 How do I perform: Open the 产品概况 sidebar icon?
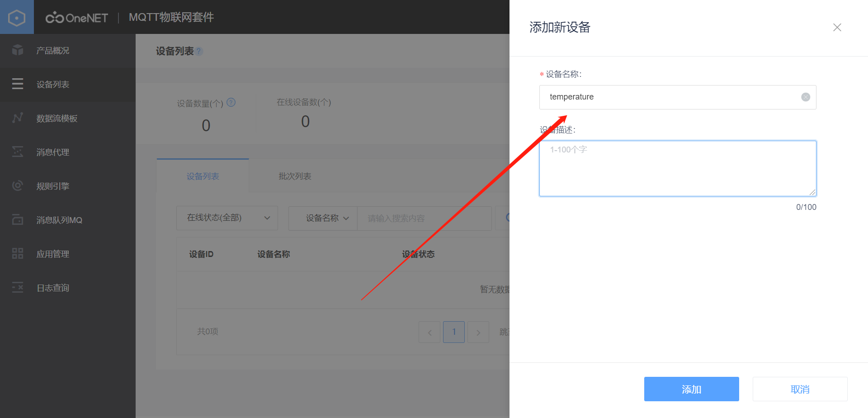click(x=17, y=50)
